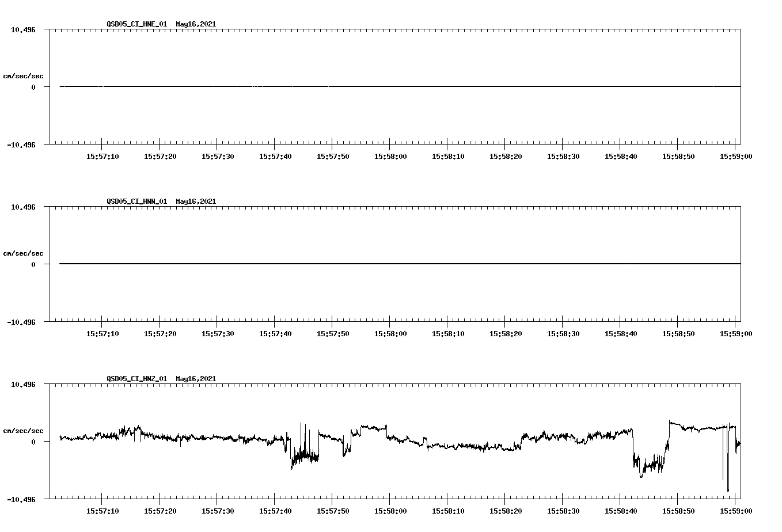Select the cm/sec/sec unit label on HNZ plot
This screenshot has height=532, width=782.
click(23, 430)
